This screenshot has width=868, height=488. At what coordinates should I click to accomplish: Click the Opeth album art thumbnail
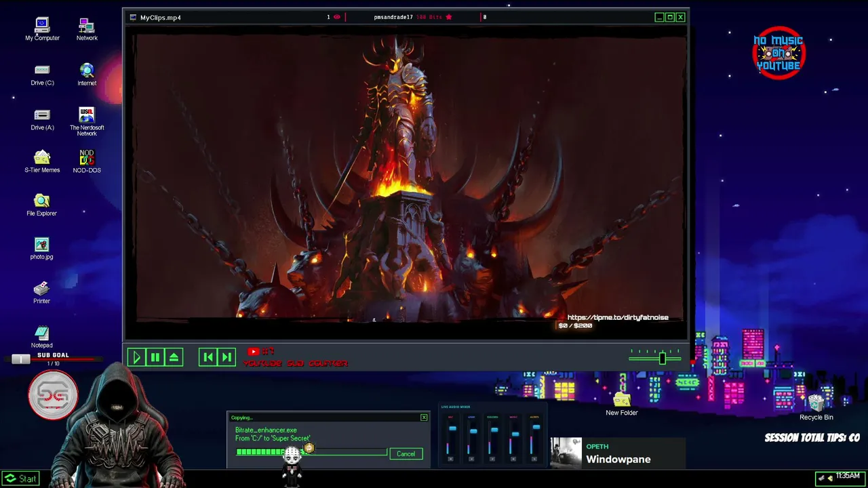point(566,453)
